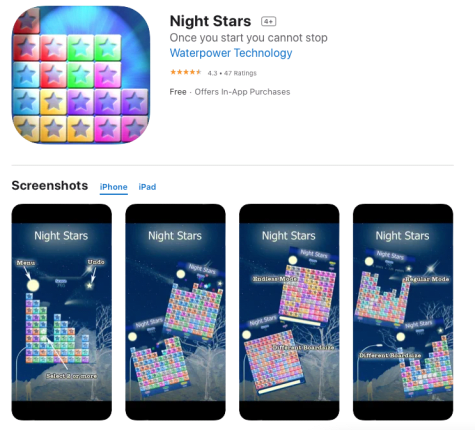The image size is (475, 430).
Task: Click the Screenshots section heading
Action: (x=50, y=186)
